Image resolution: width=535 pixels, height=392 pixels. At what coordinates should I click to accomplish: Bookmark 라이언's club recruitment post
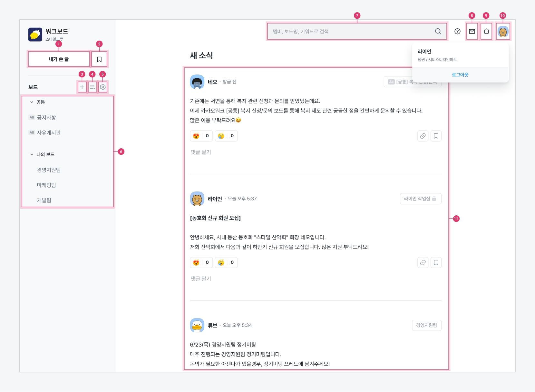click(x=436, y=263)
